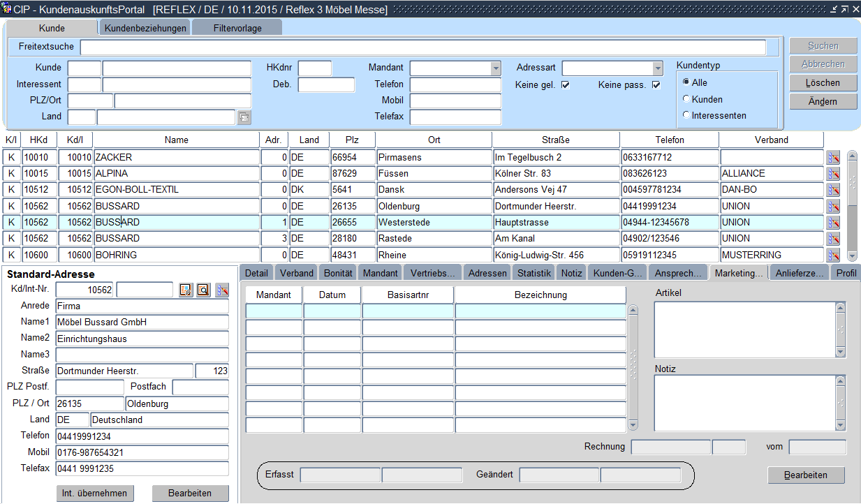Click the edit icon in Rastede row
The width and height of the screenshot is (861, 504).
833,239
